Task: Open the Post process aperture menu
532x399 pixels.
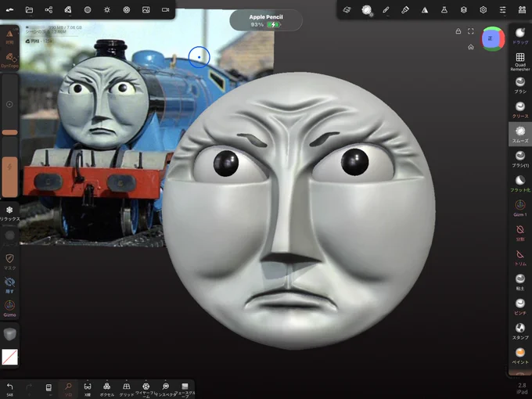Action: [x=127, y=10]
